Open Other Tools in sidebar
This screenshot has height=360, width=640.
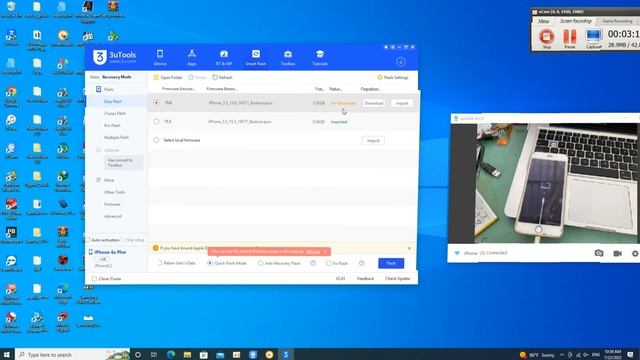point(114,192)
